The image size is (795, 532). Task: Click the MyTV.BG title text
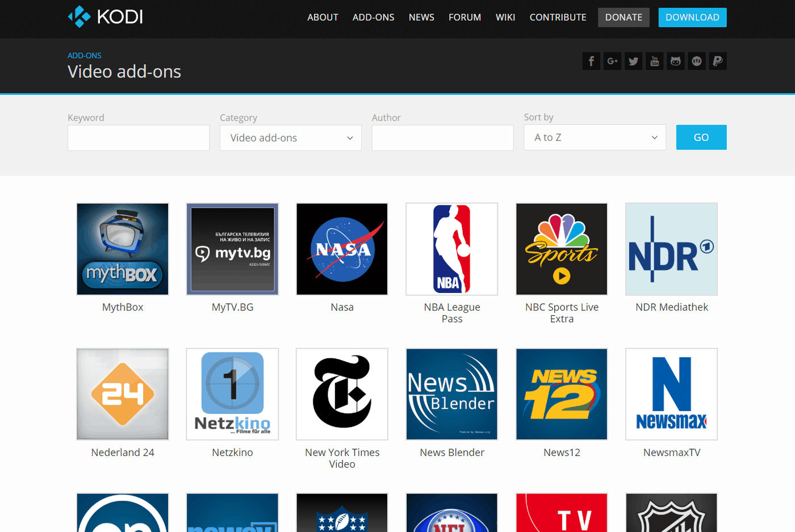point(232,307)
